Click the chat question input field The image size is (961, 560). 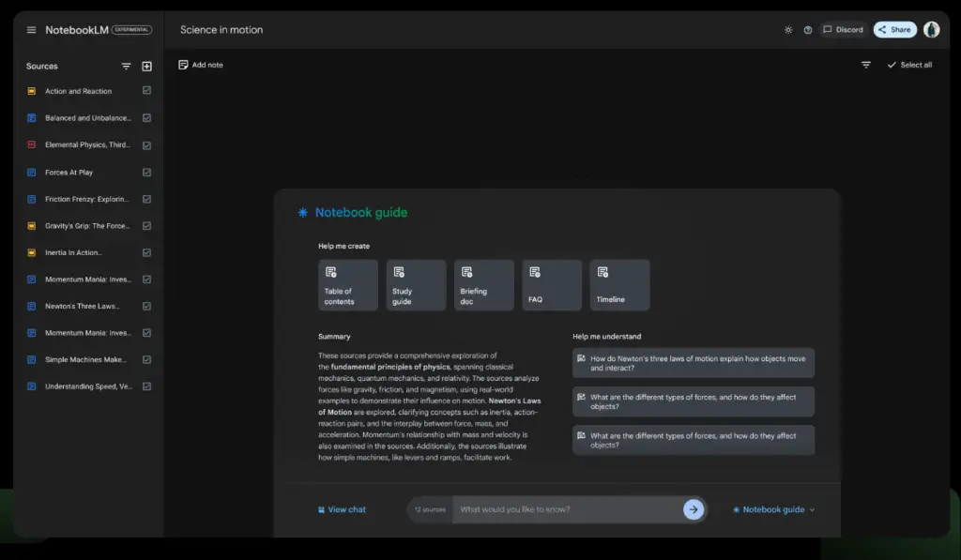point(566,509)
